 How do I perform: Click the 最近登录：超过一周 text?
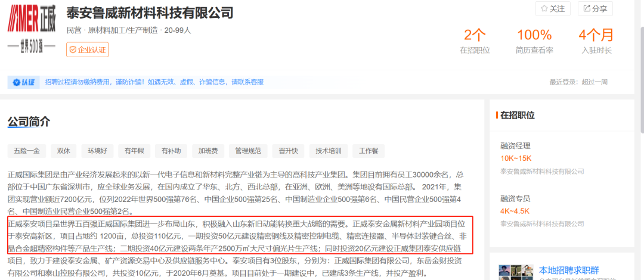(x=578, y=82)
